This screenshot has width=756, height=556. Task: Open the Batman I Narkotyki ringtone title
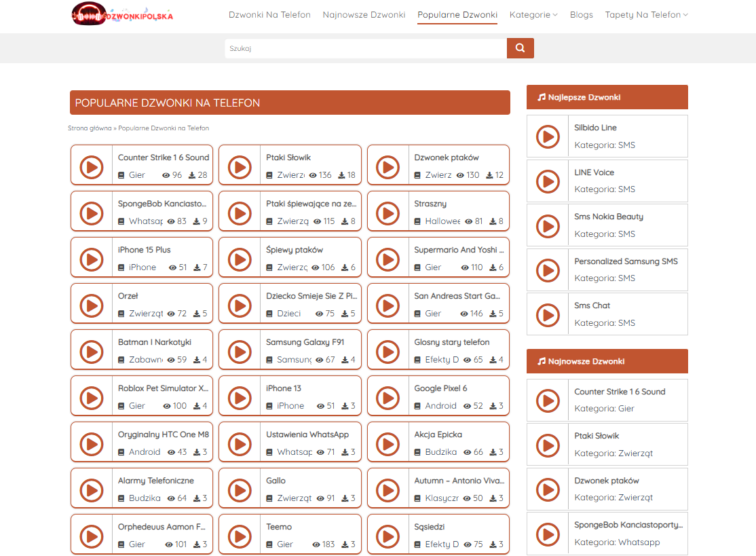(155, 342)
